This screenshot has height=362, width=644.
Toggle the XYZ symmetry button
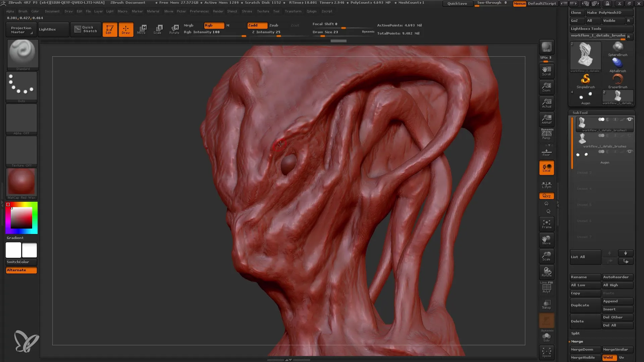[x=546, y=196]
